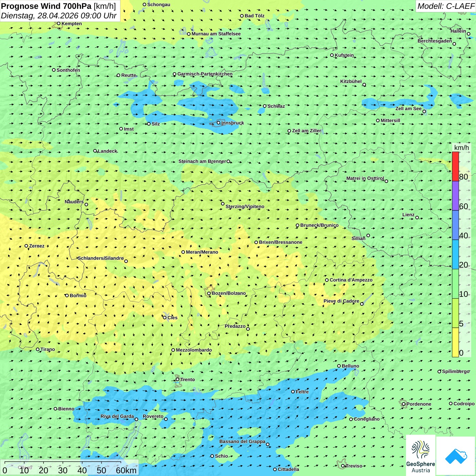Viewport: 476px width, 476px height.
Task: Click the 'Prognose Wind 700hPa [km/h]' title
Action: pos(58,6)
